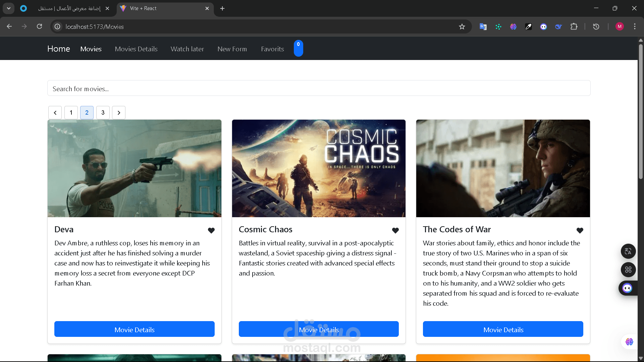Image resolution: width=644 pixels, height=362 pixels.
Task: Click the Cosmic Chaos movie poster
Action: [x=319, y=168]
